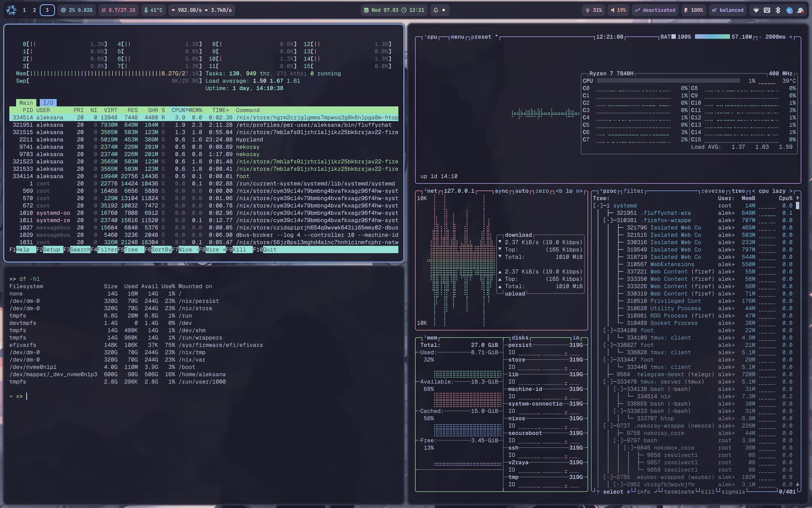
Task: Open the NixOS launcher icon
Action: 11,10
